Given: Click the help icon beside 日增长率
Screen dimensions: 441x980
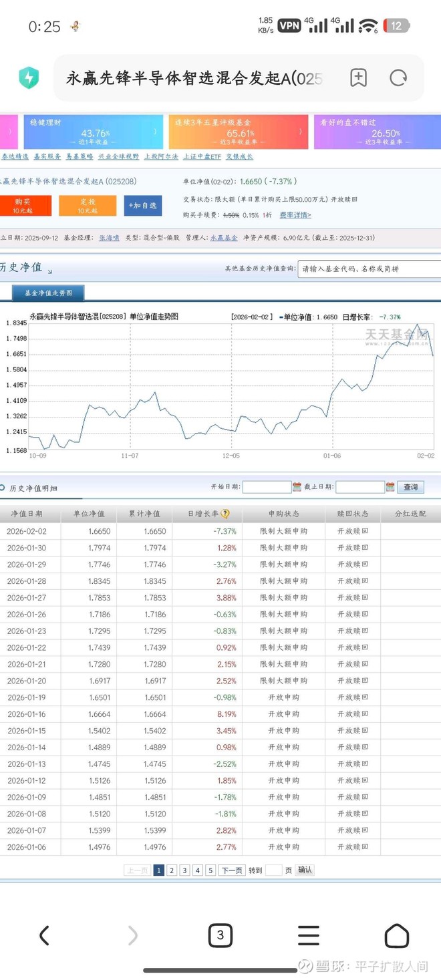Looking at the screenshot, I should [x=225, y=514].
